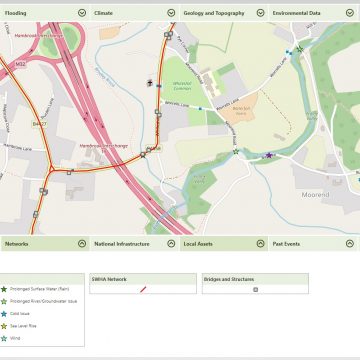This screenshot has width=360, height=360.
Task: Select the bridge marker pair just south of the B4427 junction
Action: (x=44, y=191)
